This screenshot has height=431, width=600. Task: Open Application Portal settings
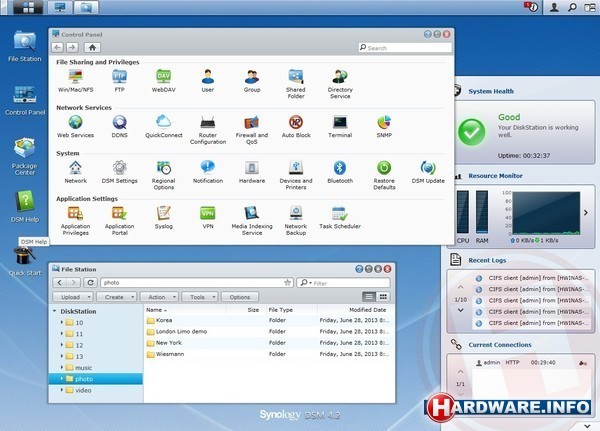pyautogui.click(x=119, y=220)
